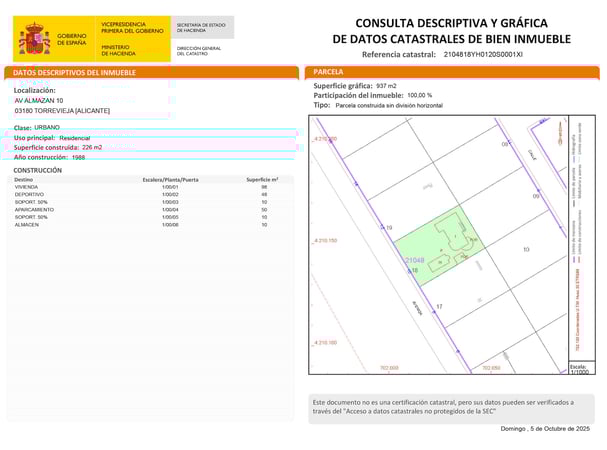Select the cadastral reference 2104818YH0120S0001XI

coord(483,55)
